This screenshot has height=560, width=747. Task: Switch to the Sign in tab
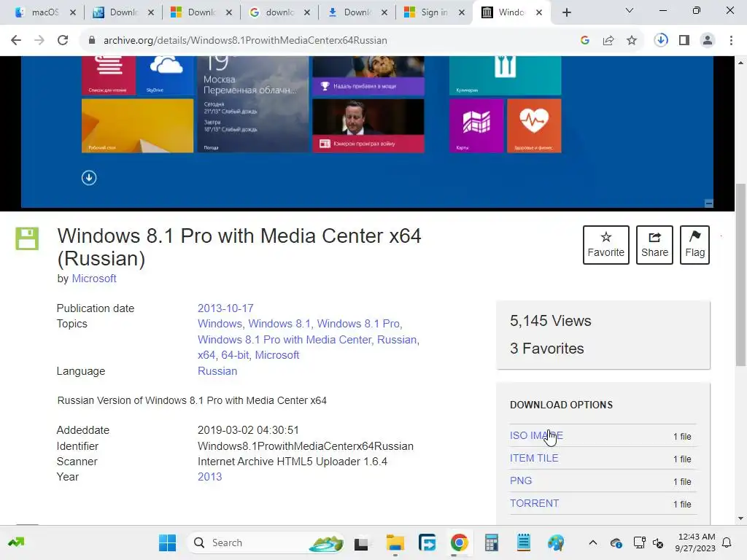(434, 12)
